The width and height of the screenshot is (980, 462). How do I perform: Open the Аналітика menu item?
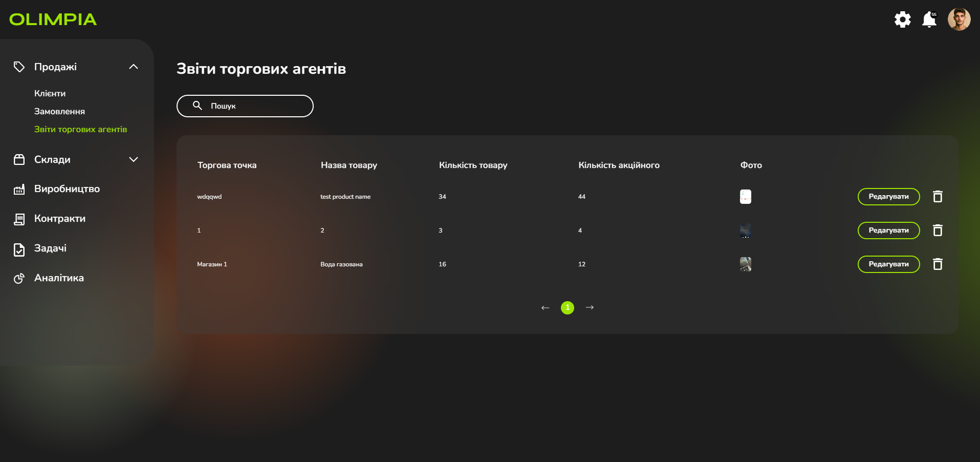pos(59,278)
